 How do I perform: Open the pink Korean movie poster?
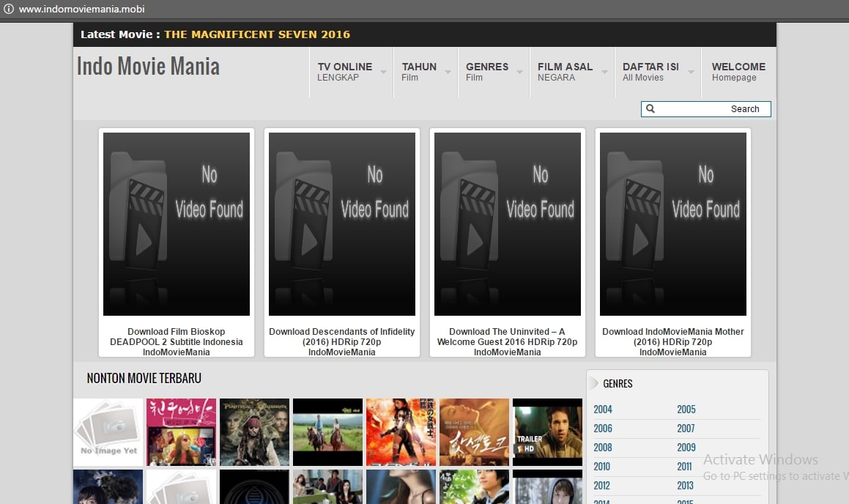point(182,432)
